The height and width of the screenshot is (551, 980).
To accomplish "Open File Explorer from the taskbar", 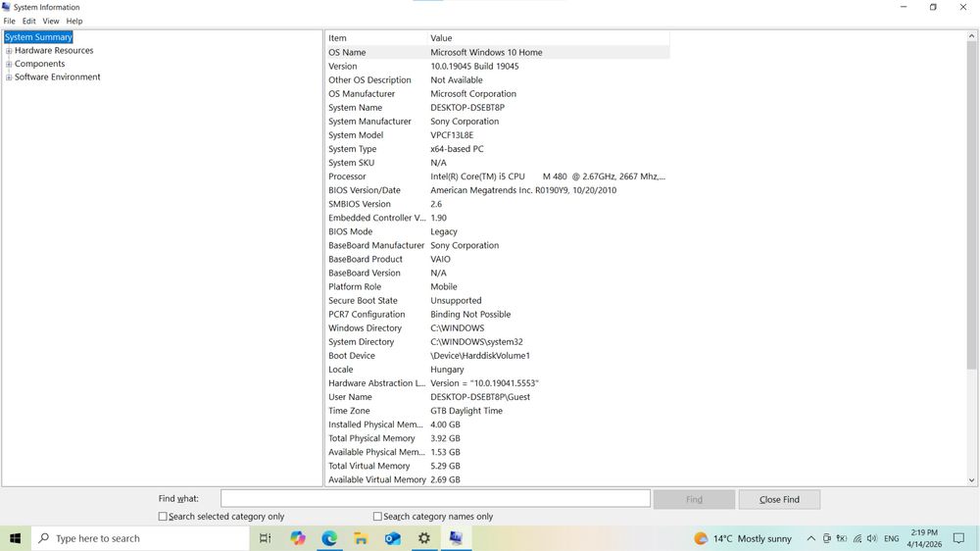I will click(x=361, y=538).
